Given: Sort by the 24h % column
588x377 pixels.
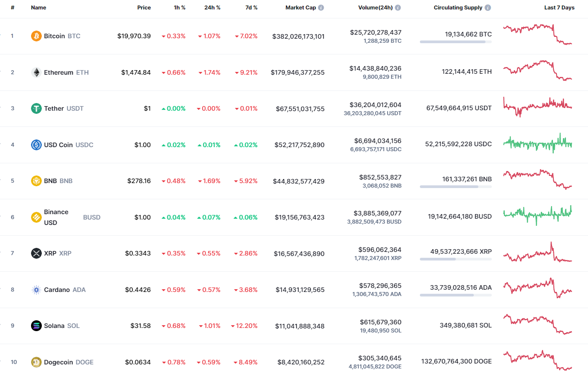Looking at the screenshot, I should pos(212,7).
